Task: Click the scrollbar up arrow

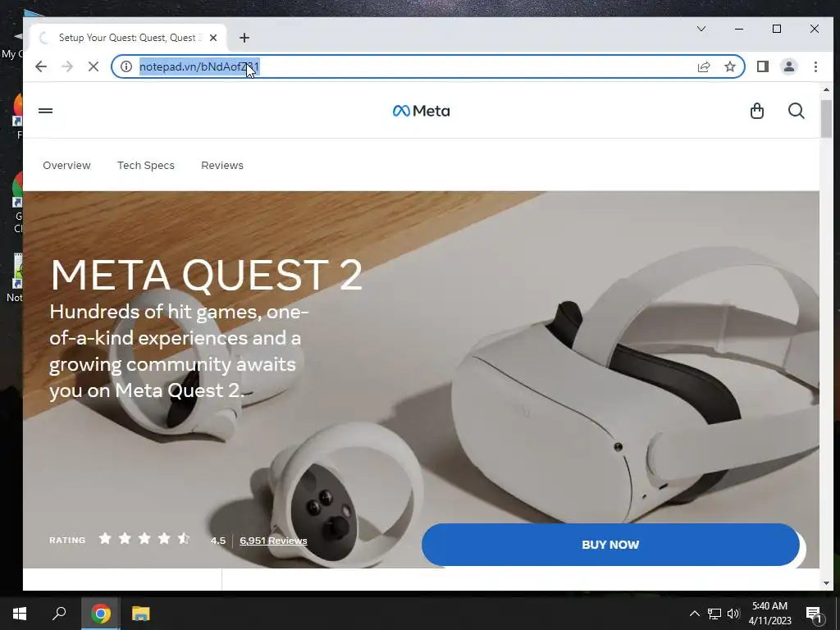Action: (x=826, y=89)
